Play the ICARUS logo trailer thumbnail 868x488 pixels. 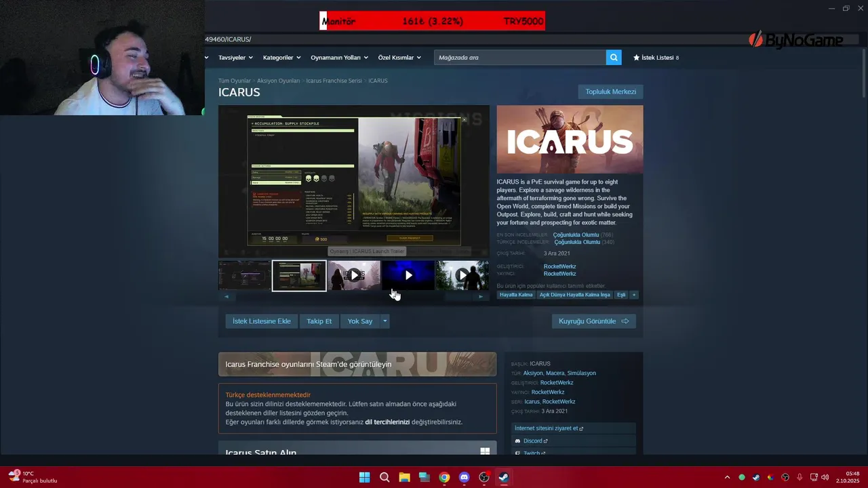point(354,275)
